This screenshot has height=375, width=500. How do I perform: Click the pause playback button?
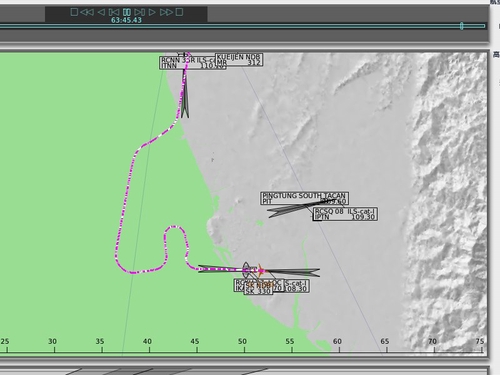[127, 12]
